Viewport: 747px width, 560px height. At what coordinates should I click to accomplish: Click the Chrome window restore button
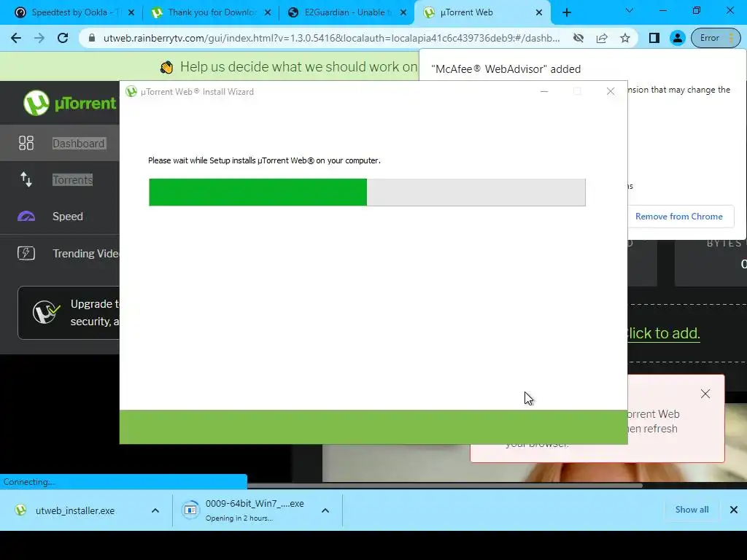(x=697, y=10)
